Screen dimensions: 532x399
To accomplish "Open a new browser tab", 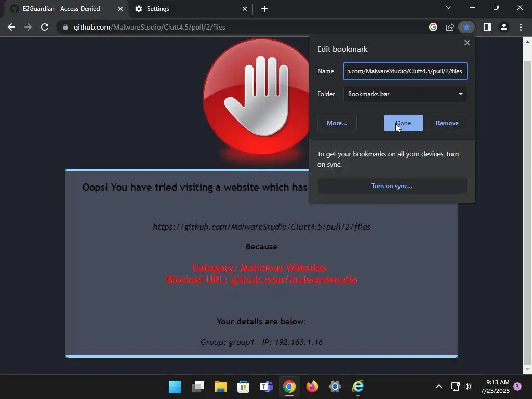I will point(264,9).
